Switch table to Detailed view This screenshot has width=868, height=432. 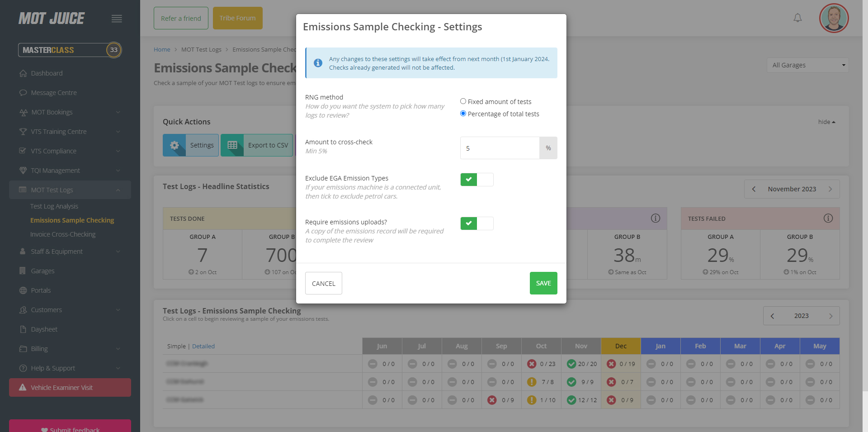pos(203,346)
